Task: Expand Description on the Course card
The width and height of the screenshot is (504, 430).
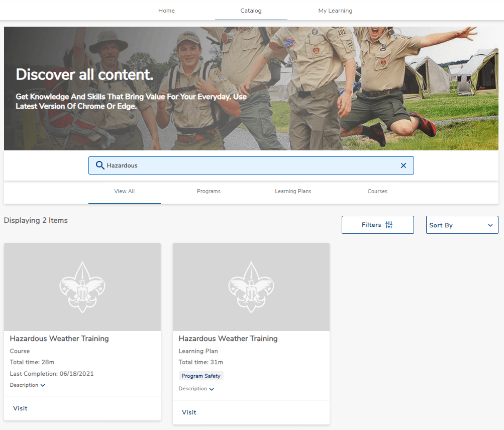Action: 28,385
